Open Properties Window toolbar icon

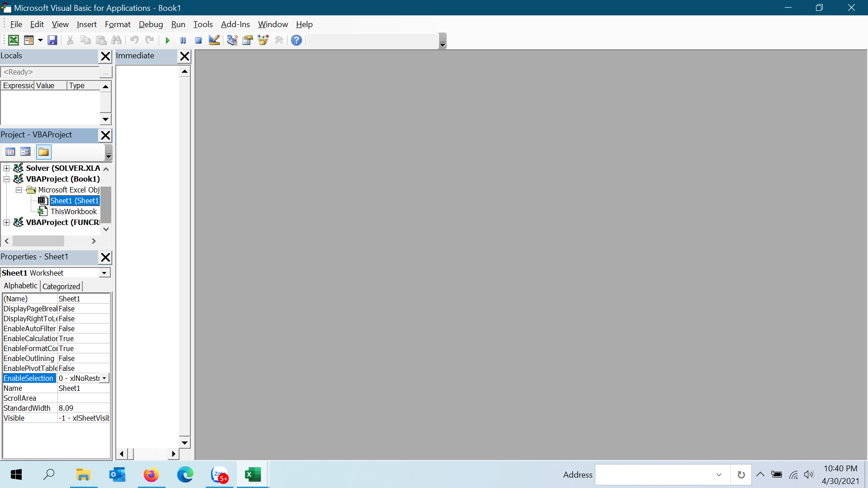(248, 40)
